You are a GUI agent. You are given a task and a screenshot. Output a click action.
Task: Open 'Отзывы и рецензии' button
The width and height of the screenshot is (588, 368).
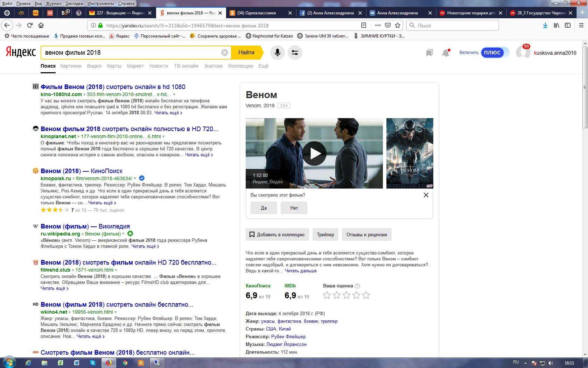coord(367,234)
